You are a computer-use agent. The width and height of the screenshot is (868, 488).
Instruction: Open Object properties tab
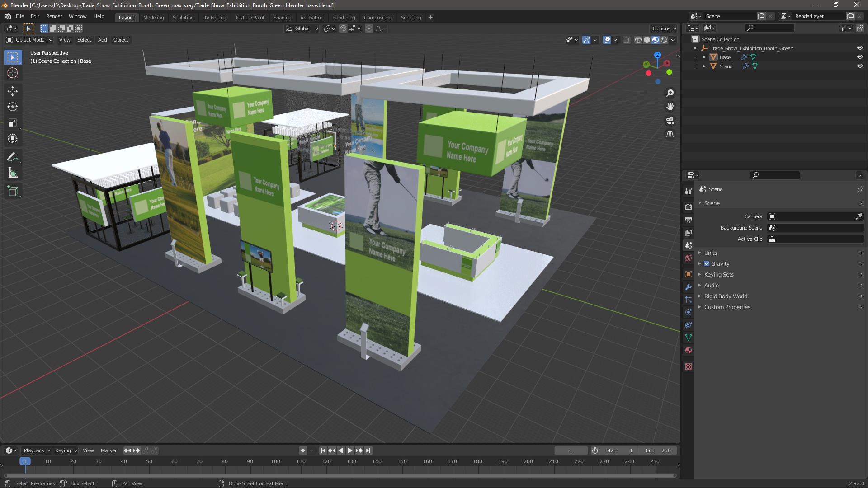(689, 274)
